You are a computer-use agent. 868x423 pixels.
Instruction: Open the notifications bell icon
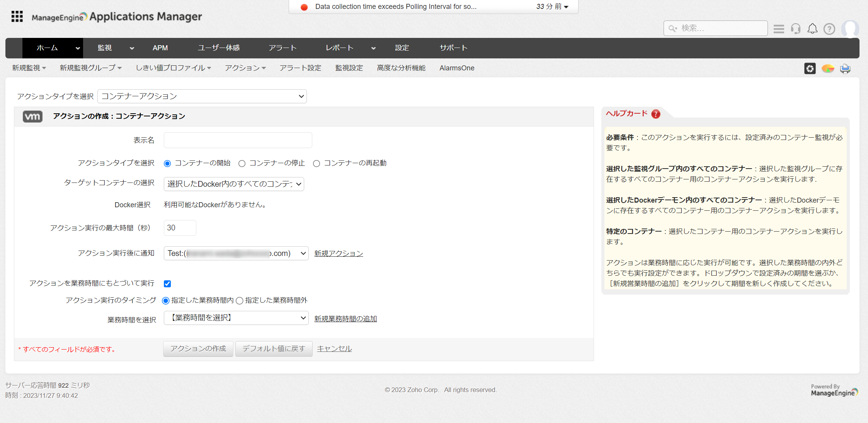812,29
